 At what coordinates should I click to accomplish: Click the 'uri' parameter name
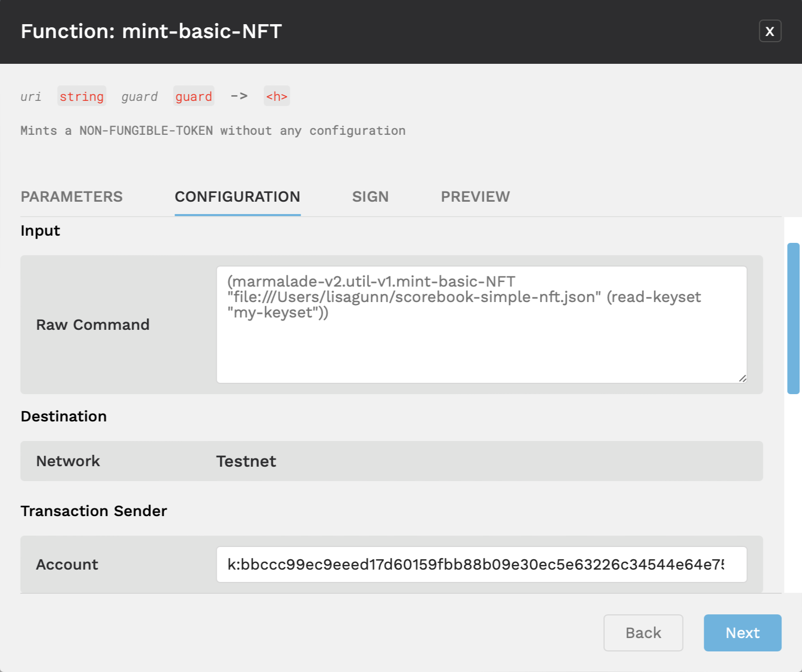(x=31, y=96)
